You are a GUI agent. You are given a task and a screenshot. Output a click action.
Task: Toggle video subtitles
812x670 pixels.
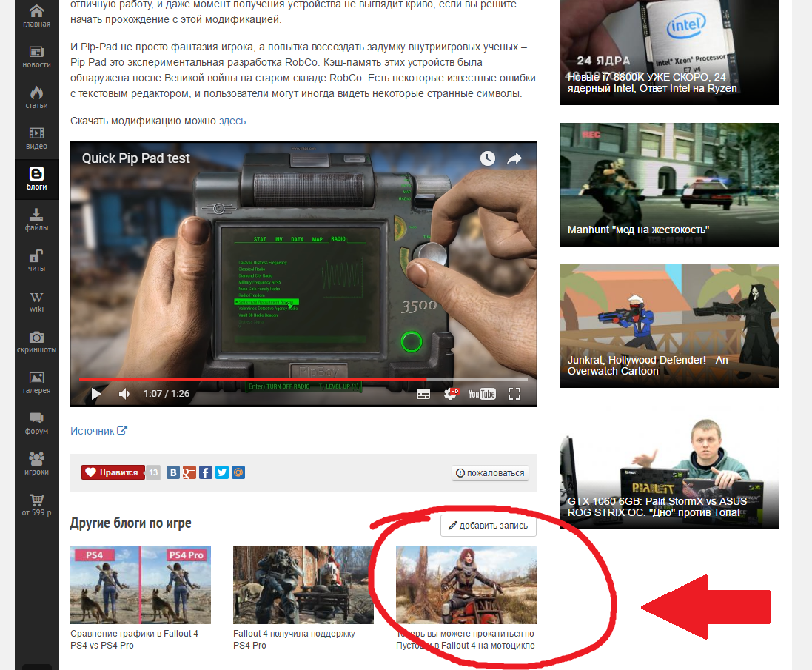tap(423, 394)
